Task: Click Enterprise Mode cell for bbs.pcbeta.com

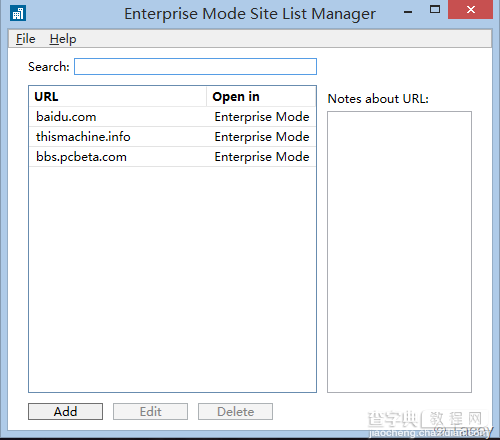Action: (x=262, y=157)
